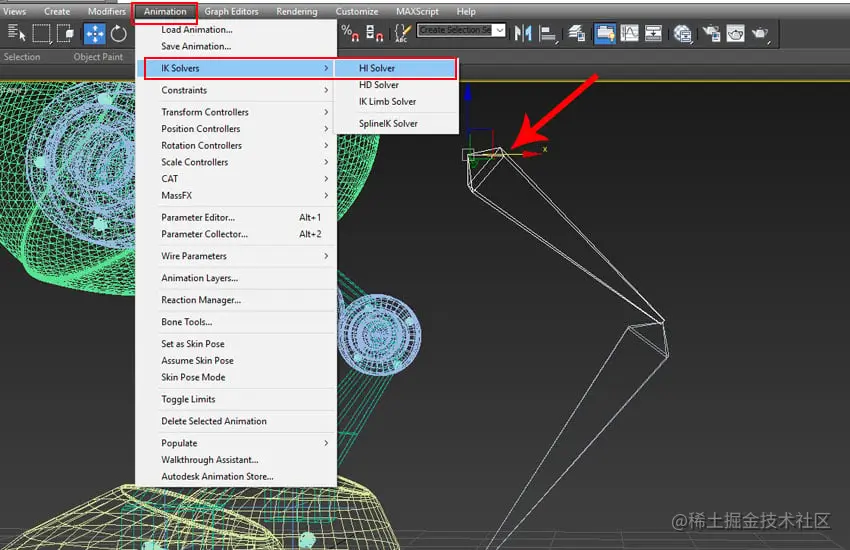Toggle the highlighted Ribbon toolbar icon

point(604,34)
